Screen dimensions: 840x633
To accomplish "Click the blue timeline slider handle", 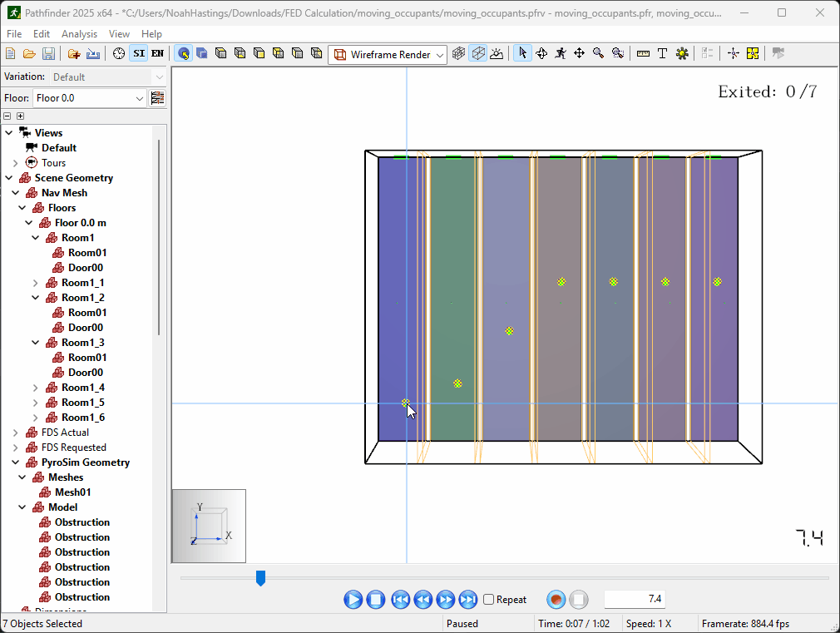I will pyautogui.click(x=260, y=578).
